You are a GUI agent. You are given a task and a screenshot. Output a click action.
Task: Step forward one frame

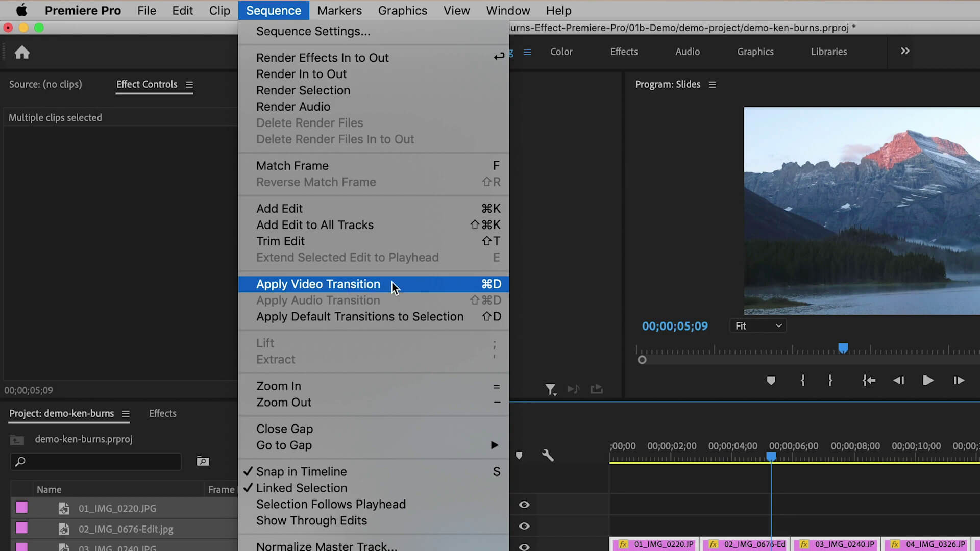pyautogui.click(x=959, y=381)
